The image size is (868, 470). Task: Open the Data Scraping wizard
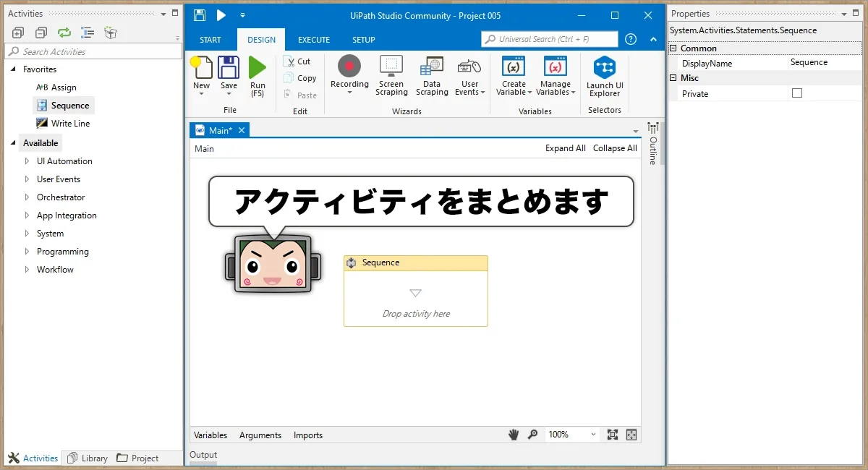point(432,75)
